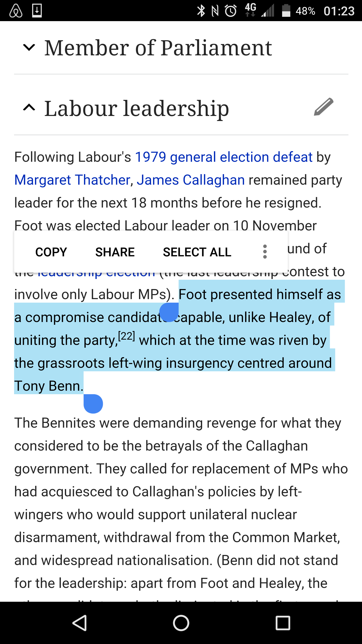Choose COPY from the selection menu

51,252
